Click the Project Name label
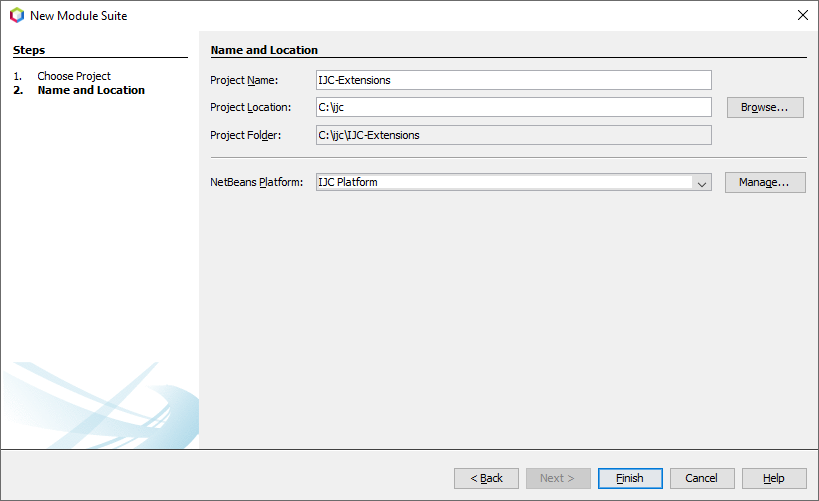Image resolution: width=819 pixels, height=501 pixels. [x=244, y=80]
